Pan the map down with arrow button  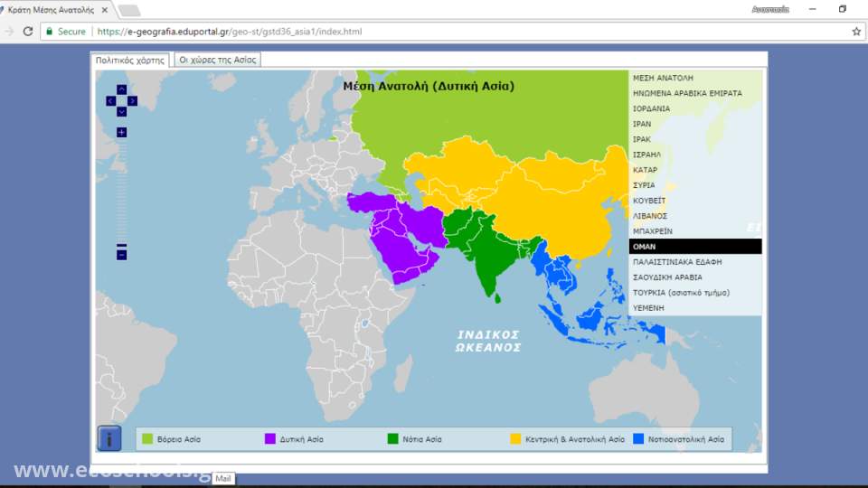click(x=121, y=111)
